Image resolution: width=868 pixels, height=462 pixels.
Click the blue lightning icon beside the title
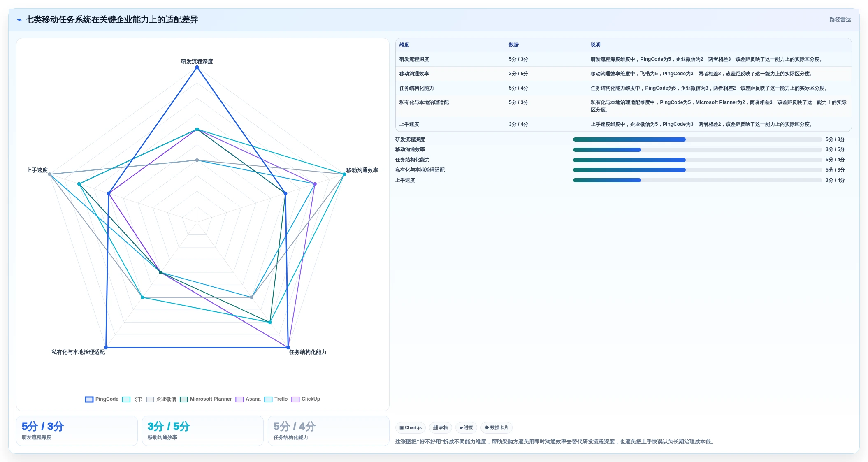[x=19, y=20]
